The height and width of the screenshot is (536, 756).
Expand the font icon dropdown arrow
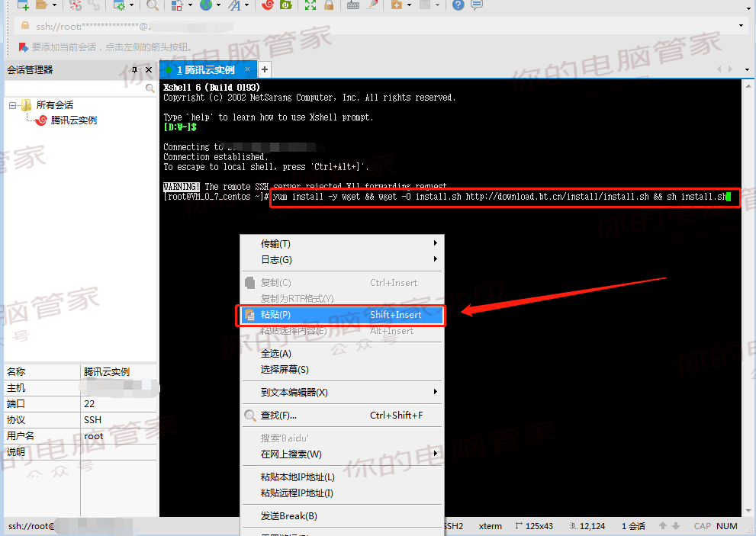(x=247, y=5)
